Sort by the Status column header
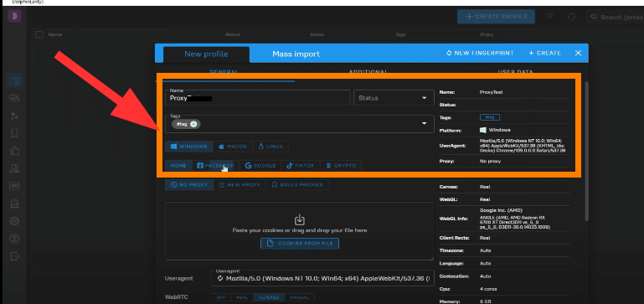The height and width of the screenshot is (304, 644). coord(233,35)
